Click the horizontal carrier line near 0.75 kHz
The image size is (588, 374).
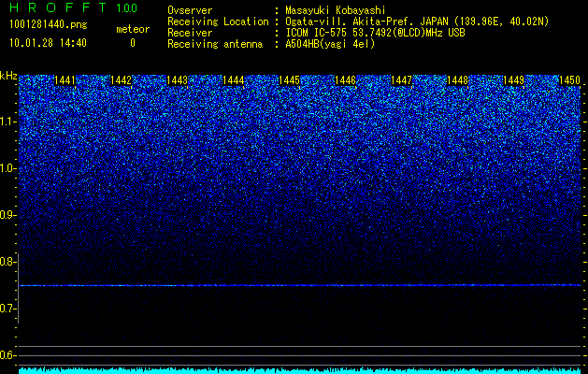click(300, 285)
